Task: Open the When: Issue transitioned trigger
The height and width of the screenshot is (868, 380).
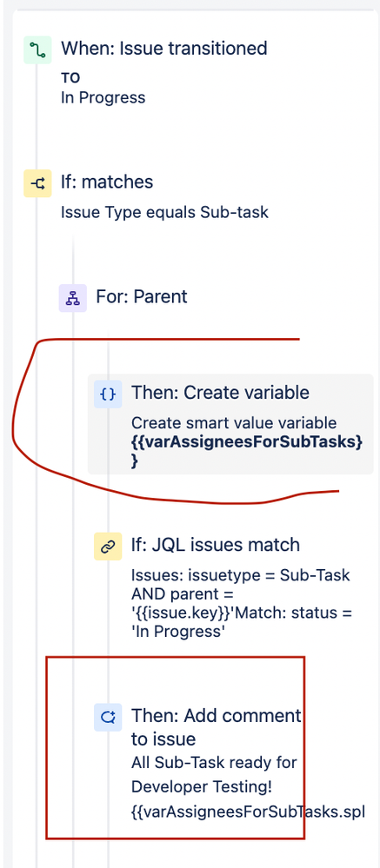Action: (x=164, y=49)
